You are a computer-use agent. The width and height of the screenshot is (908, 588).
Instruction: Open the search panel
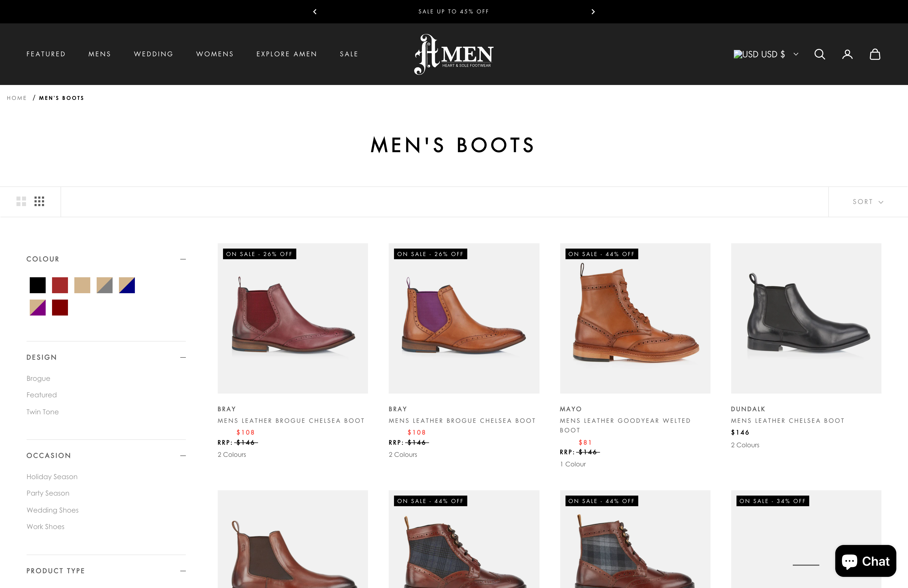tap(820, 54)
